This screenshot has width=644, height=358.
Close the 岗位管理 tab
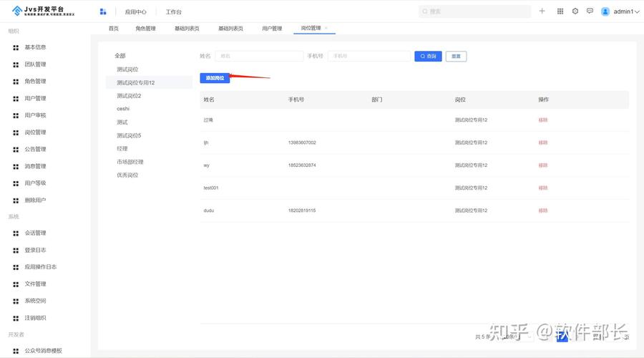point(326,28)
